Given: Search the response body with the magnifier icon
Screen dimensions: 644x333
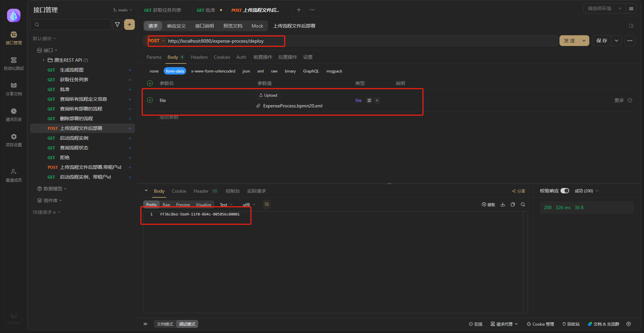Looking at the screenshot, I should [x=523, y=204].
